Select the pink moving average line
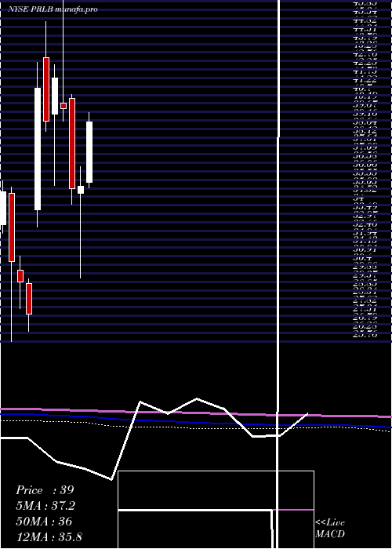Screen dimensions: 392x549 coord(196,413)
